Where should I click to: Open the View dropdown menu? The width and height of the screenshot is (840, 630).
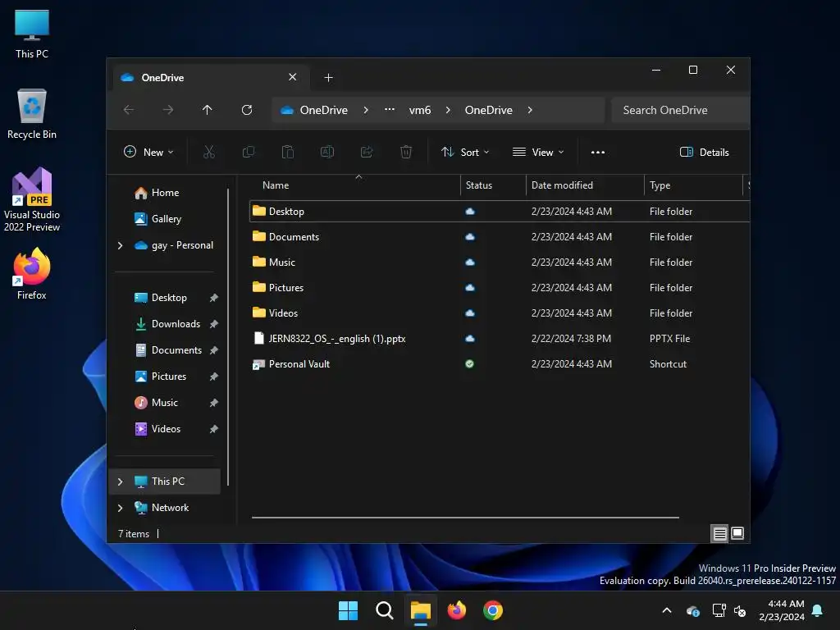[538, 152]
